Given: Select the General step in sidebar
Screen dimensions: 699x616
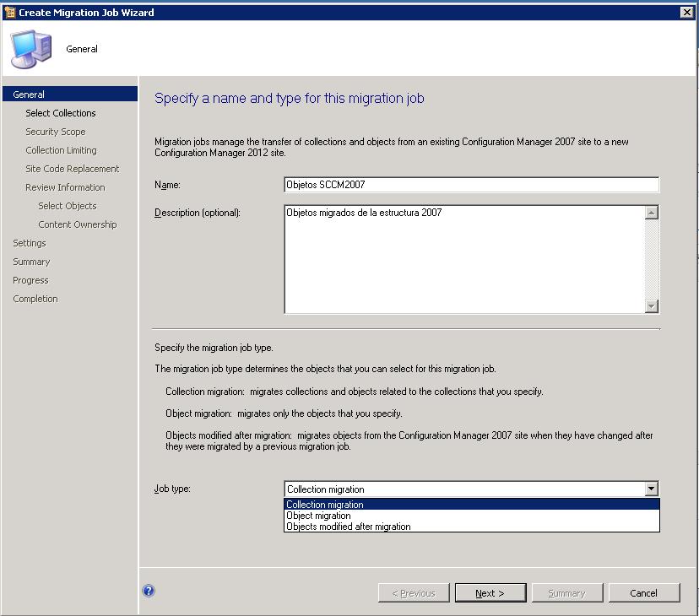Looking at the screenshot, I should click(x=70, y=94).
